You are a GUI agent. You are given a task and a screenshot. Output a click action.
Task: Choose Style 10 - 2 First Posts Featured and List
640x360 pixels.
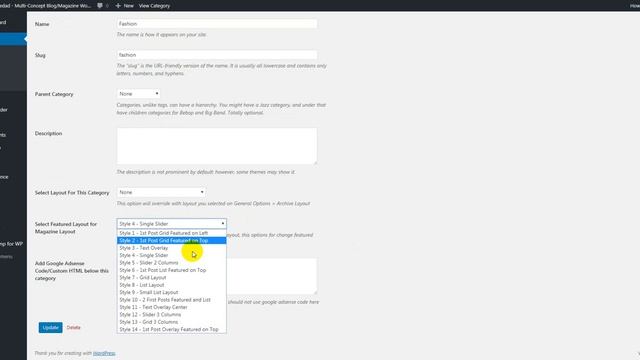point(171,300)
